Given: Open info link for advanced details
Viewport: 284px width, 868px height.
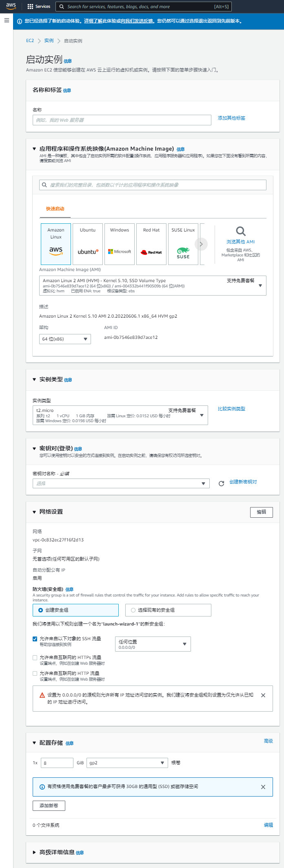Looking at the screenshot, I should pyautogui.click(x=80, y=853).
